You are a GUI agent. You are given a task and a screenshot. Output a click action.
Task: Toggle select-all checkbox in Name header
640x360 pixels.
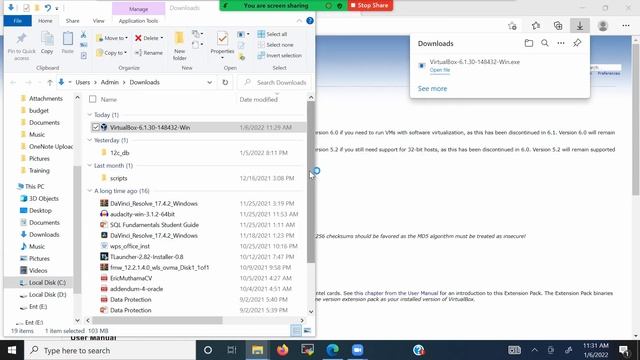93,99
